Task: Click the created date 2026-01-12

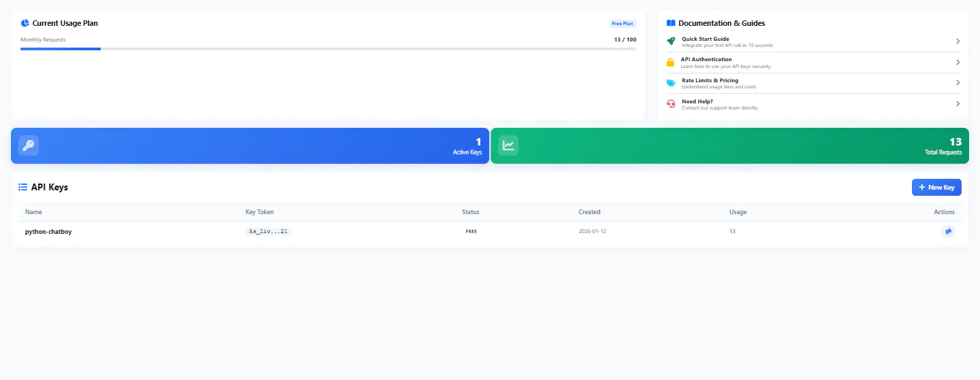Action: (x=592, y=232)
